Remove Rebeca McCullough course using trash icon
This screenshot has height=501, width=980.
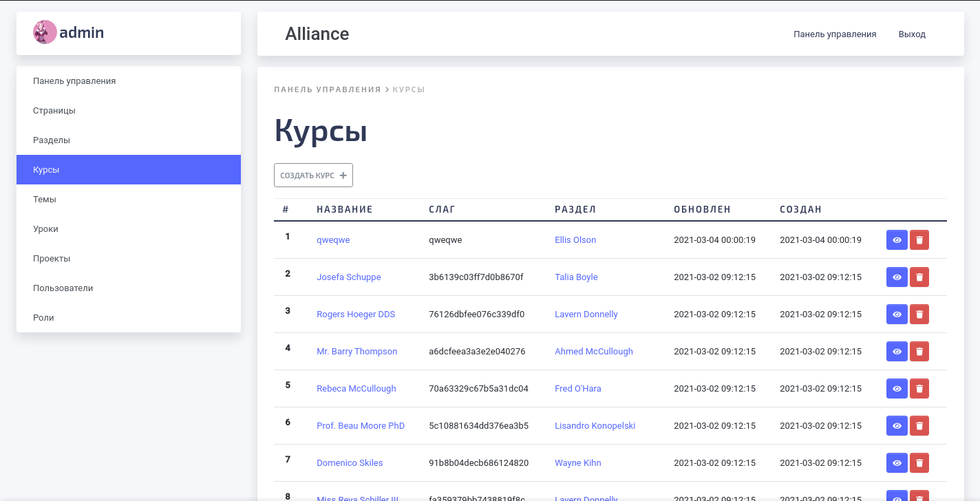(x=919, y=389)
